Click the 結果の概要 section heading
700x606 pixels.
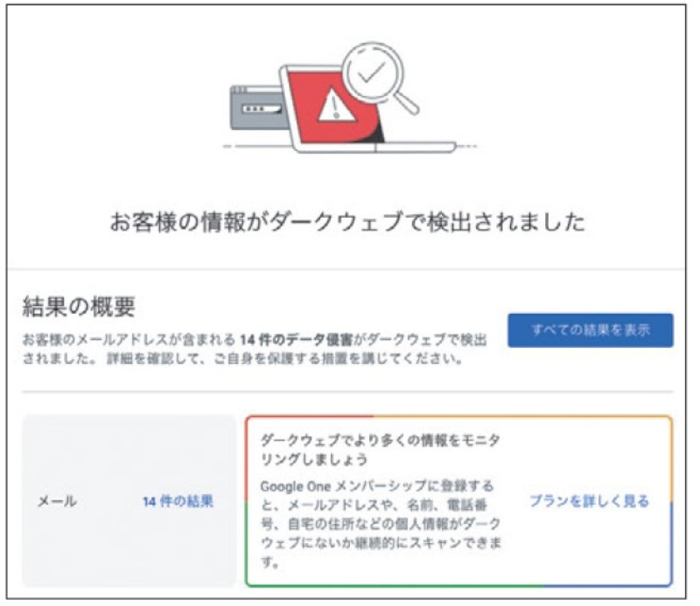[79, 307]
